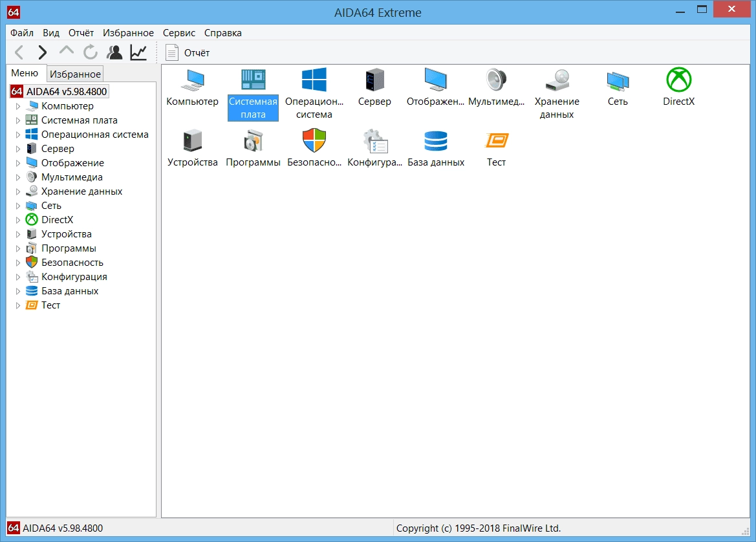Expand the Сервер tree node

(x=18, y=149)
